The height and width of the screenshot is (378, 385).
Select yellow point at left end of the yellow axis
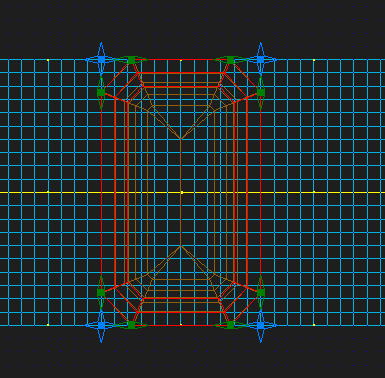pos(48,192)
